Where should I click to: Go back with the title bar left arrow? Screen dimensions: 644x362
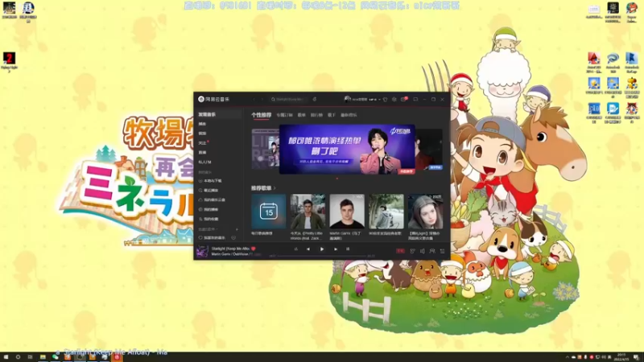254,99
